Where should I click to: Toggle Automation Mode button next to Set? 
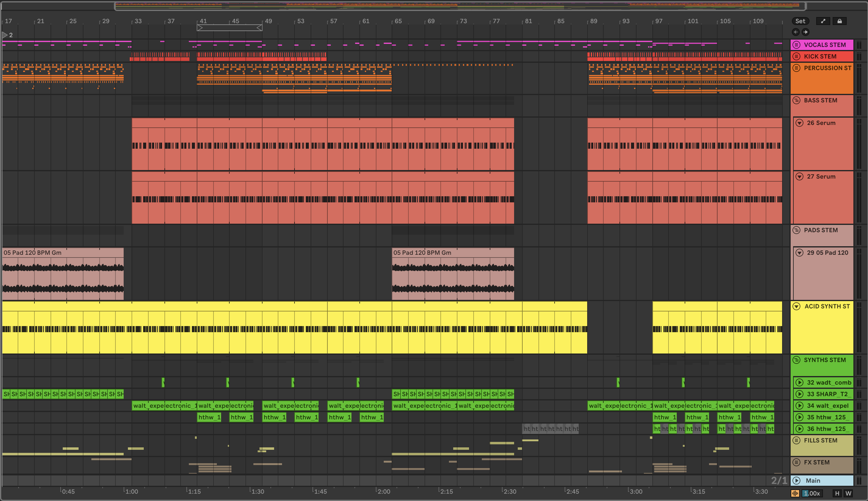pyautogui.click(x=823, y=21)
